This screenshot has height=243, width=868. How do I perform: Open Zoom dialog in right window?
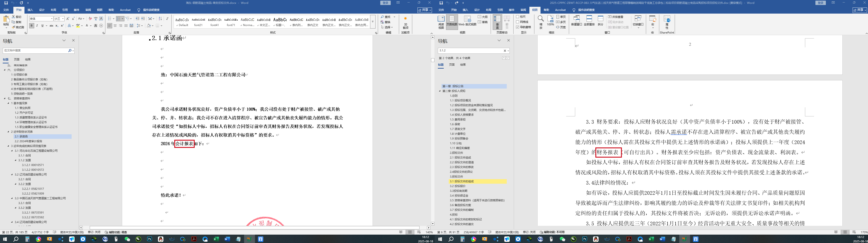pyautogui.click(x=541, y=22)
